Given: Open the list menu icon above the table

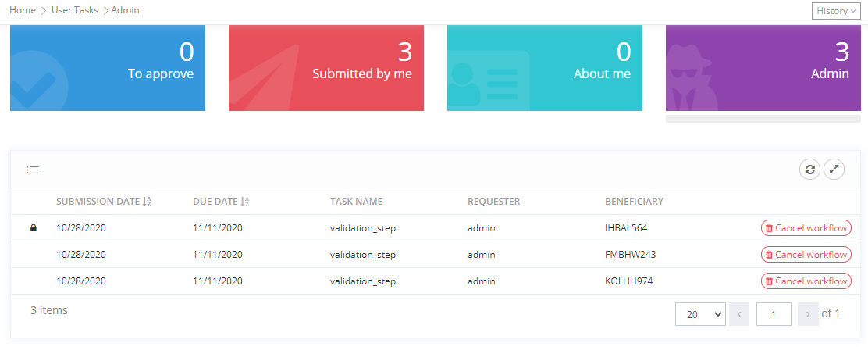Looking at the screenshot, I should pos(32,170).
